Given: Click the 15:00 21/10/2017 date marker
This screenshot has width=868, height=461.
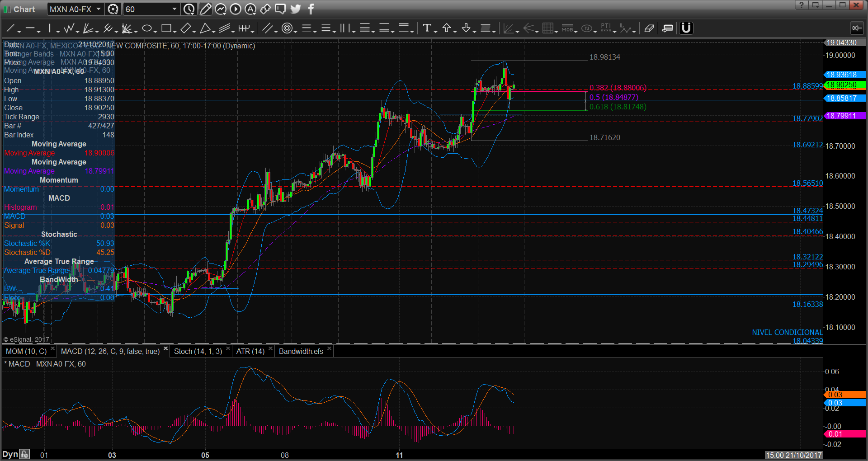Looking at the screenshot, I should click(x=793, y=455).
